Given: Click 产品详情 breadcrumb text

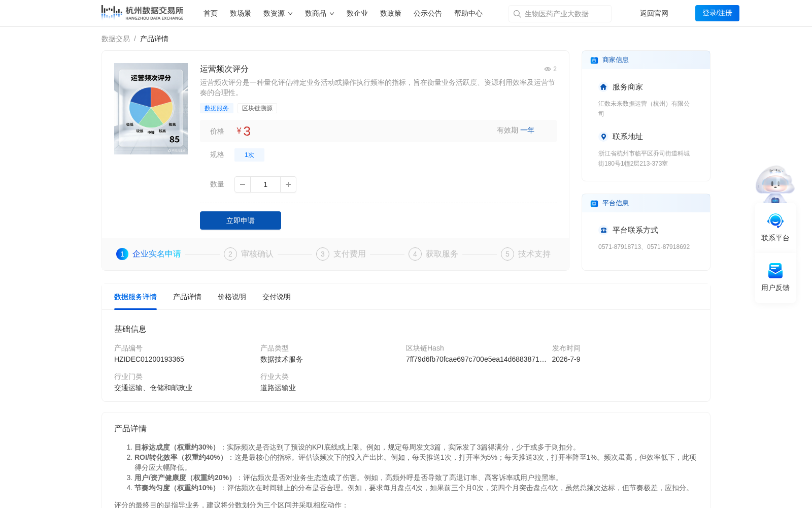Looking at the screenshot, I should pos(154,39).
